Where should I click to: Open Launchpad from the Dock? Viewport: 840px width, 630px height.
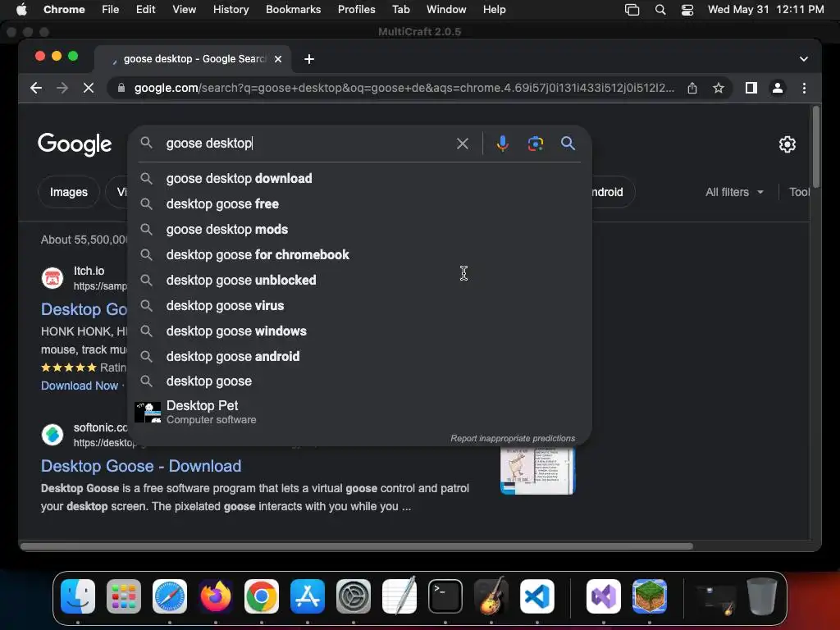click(x=124, y=596)
